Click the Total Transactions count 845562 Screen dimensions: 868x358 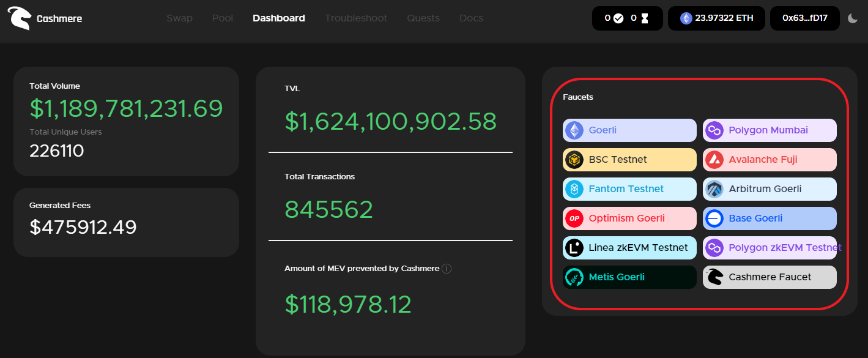pyautogui.click(x=329, y=210)
